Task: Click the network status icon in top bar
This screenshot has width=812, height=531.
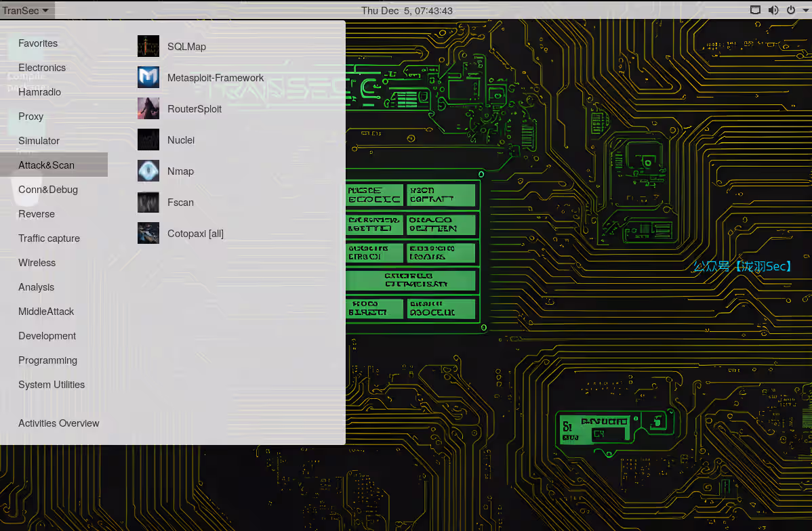Action: click(756, 10)
